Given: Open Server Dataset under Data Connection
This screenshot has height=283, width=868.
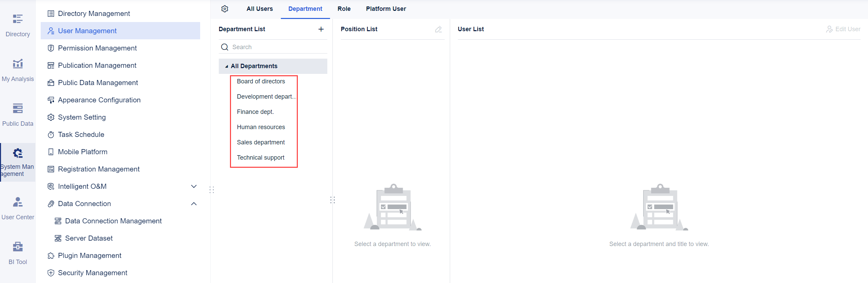Looking at the screenshot, I should coord(89,238).
